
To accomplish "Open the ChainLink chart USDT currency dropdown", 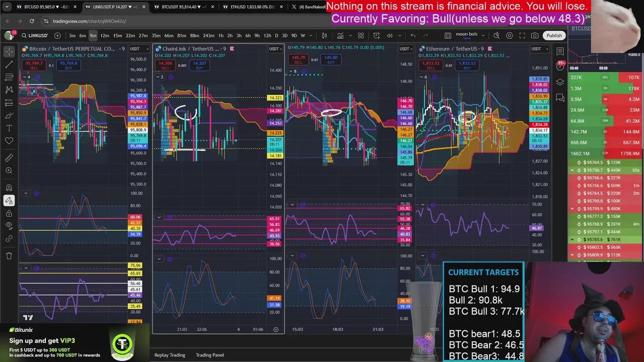I will pos(275,49).
